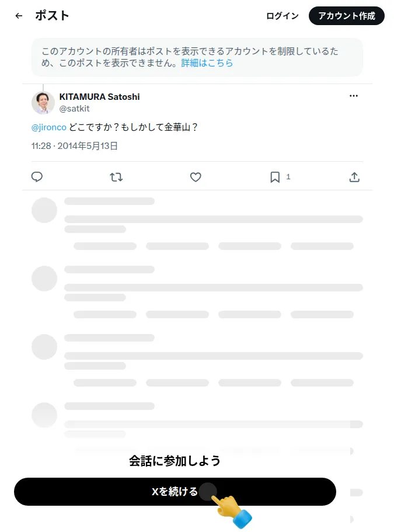Open the 詳細はこちら link
Viewport: 394px width, 532px height.
[x=207, y=62]
